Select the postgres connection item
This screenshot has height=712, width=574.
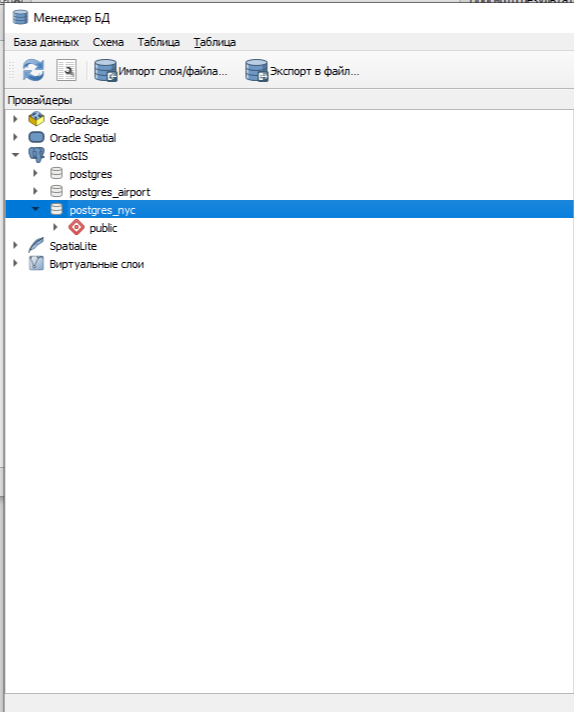tap(90, 174)
